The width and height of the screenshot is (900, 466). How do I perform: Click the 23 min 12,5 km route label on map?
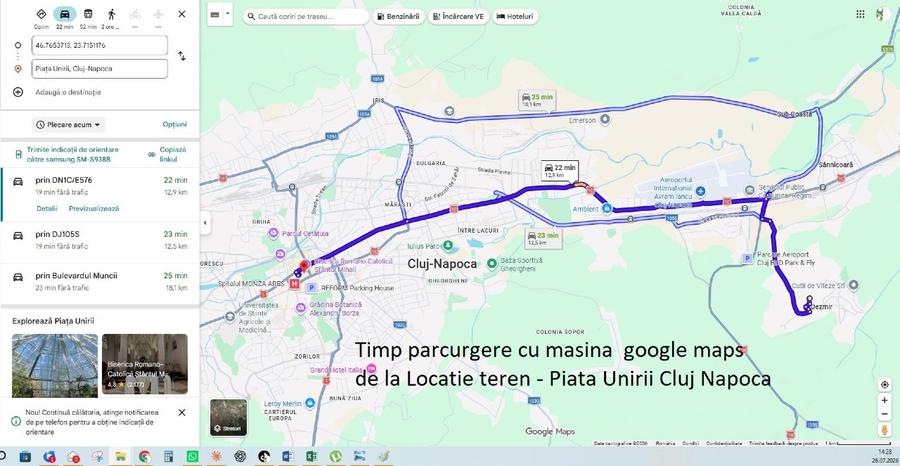(544, 238)
